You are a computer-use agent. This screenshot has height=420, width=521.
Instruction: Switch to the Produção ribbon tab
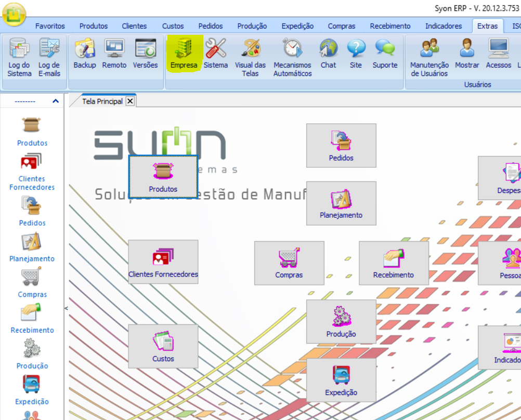pos(252,26)
